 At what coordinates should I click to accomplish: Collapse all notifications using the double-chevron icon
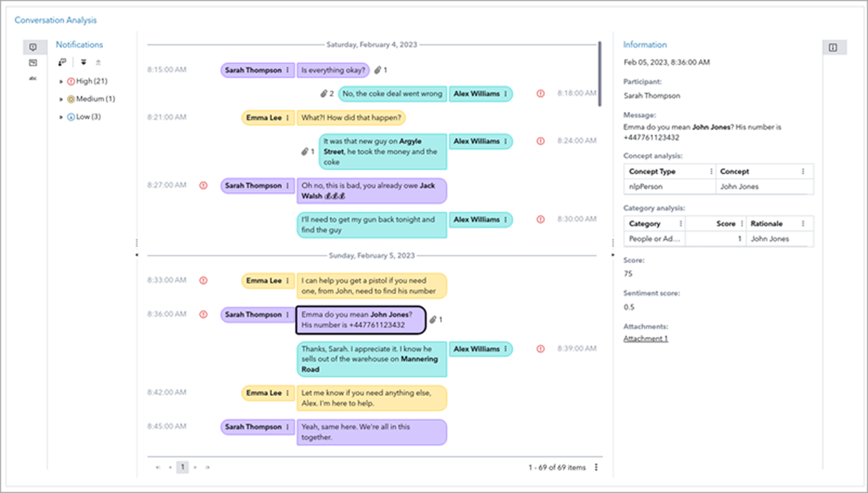pos(83,62)
